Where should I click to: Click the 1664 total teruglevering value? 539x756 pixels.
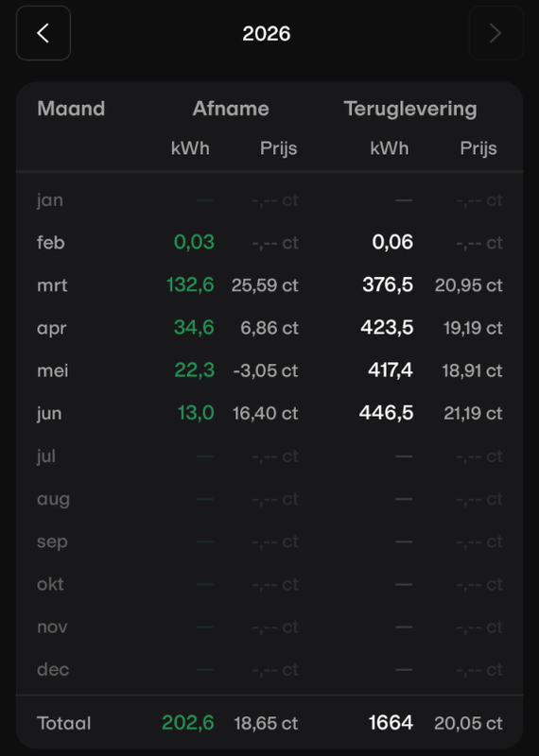click(x=391, y=723)
